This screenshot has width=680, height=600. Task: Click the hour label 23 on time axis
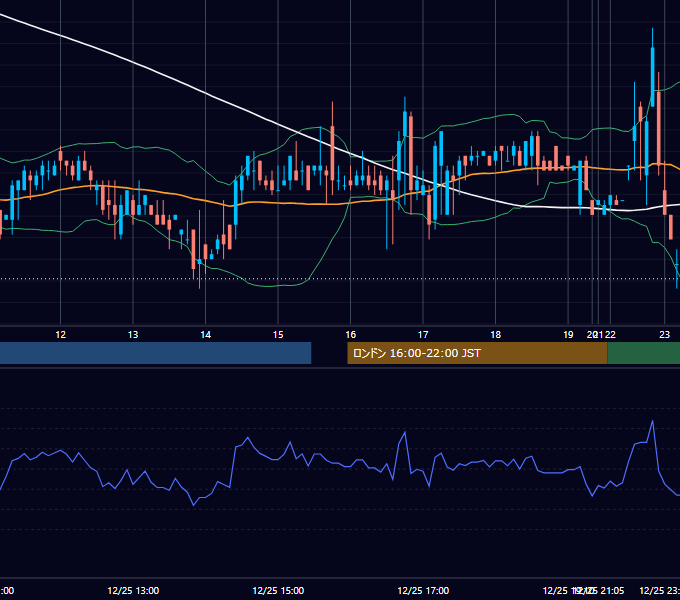664,335
